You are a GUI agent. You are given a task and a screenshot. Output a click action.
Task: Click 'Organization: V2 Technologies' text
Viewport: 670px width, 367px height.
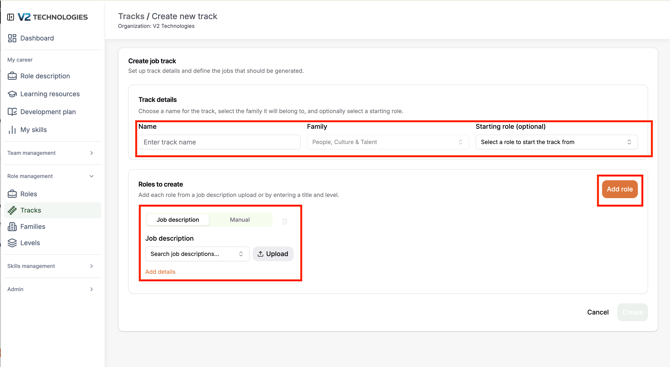pos(156,26)
